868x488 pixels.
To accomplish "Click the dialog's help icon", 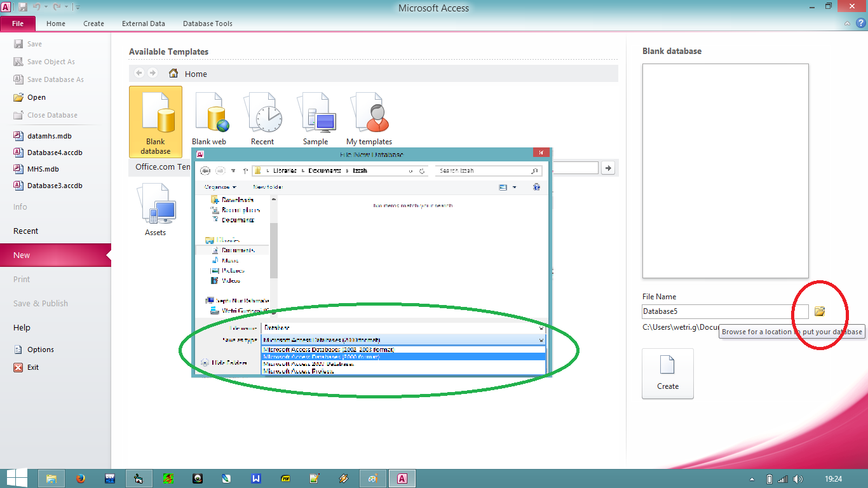I will point(536,187).
